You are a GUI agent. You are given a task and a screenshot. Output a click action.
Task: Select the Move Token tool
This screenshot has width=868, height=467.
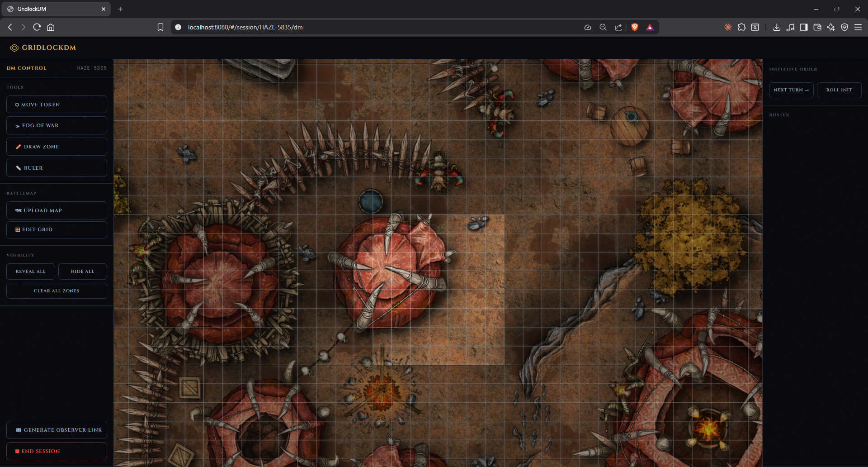click(x=56, y=104)
